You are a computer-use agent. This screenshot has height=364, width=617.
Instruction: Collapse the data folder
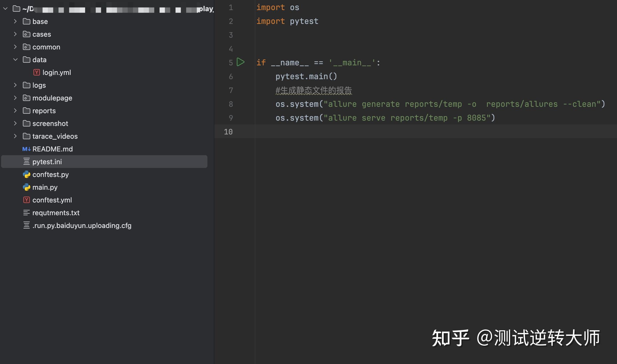(15, 60)
